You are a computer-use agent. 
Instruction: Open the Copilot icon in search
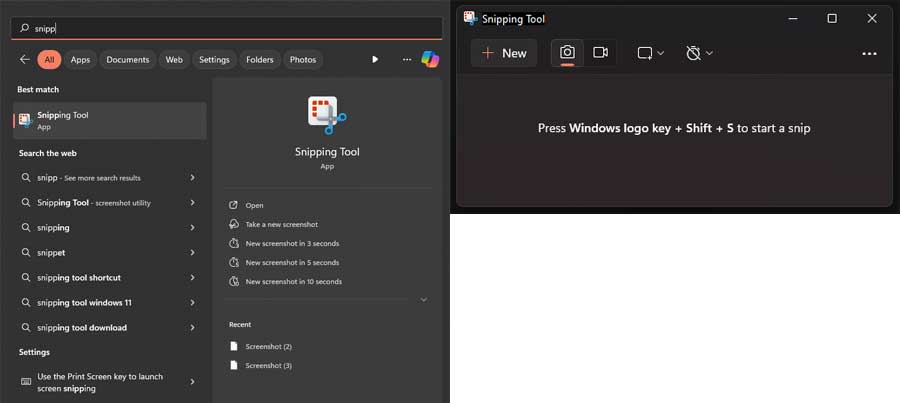coord(430,59)
